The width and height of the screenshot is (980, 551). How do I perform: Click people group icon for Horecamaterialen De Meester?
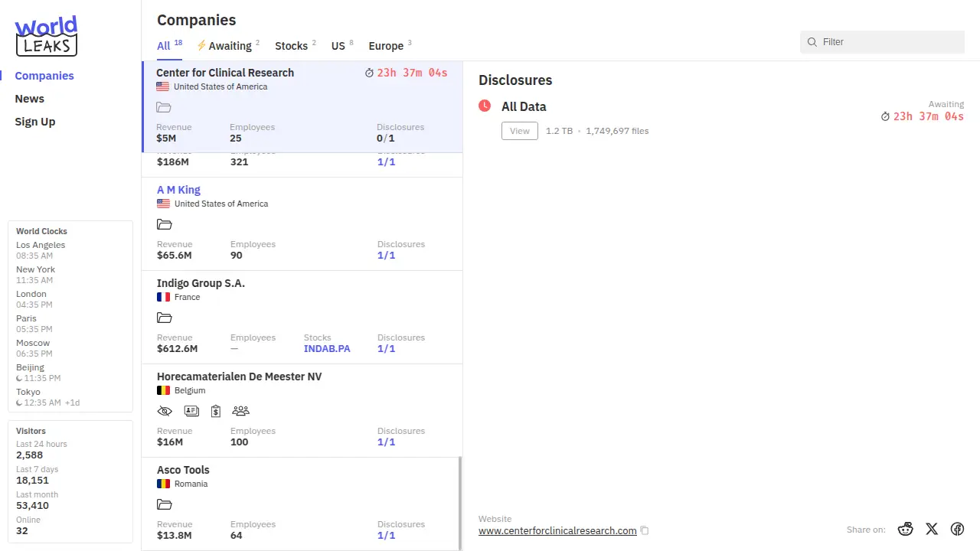(240, 411)
